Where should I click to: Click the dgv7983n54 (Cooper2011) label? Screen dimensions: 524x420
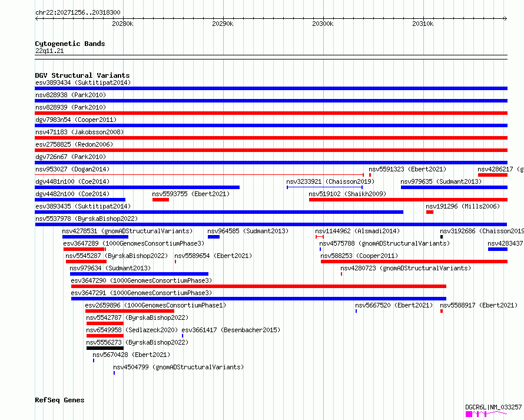pos(76,120)
